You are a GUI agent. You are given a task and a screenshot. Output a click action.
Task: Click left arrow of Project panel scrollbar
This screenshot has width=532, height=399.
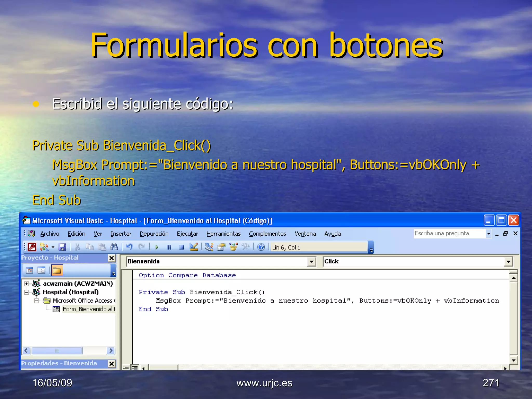26,351
